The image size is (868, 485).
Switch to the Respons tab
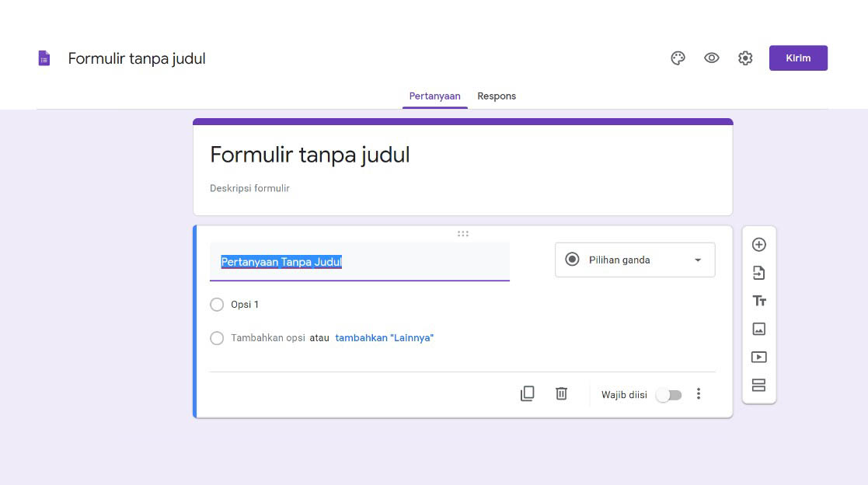pos(496,96)
